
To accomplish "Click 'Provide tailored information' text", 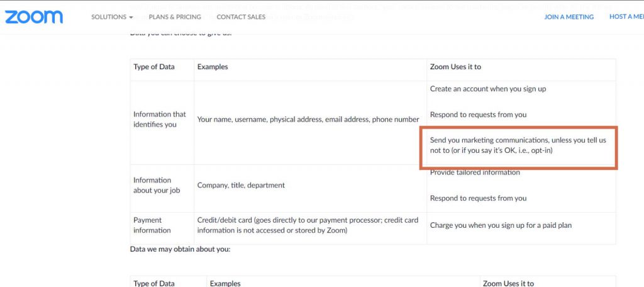I will click(x=475, y=172).
